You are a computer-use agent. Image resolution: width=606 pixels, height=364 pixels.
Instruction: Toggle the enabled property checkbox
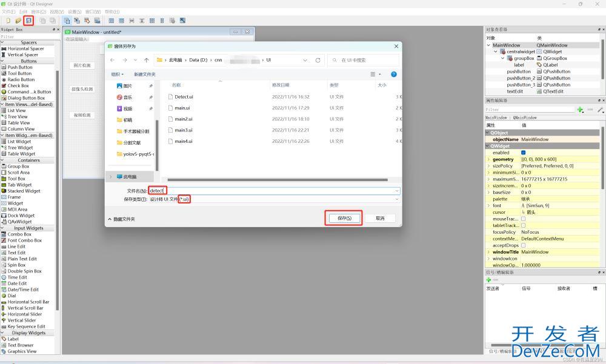point(524,153)
